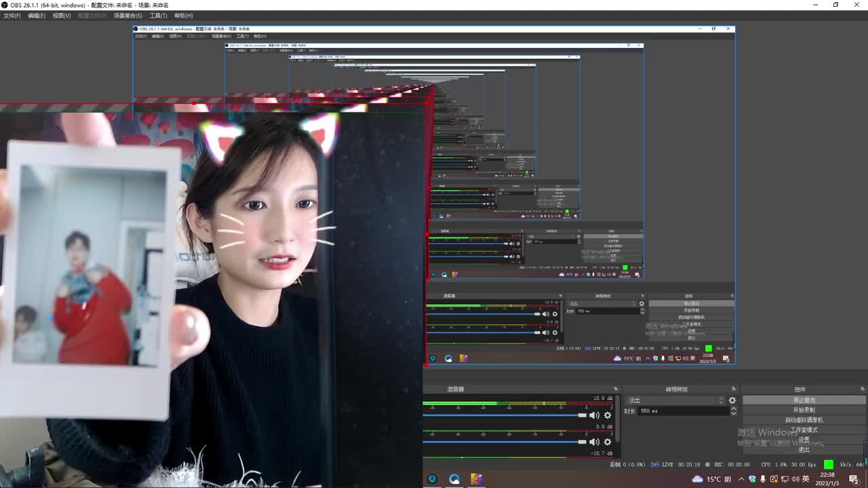Toggle 工作室模式 (Studio Mode)
This screenshot has height=488, width=868.
click(x=804, y=430)
